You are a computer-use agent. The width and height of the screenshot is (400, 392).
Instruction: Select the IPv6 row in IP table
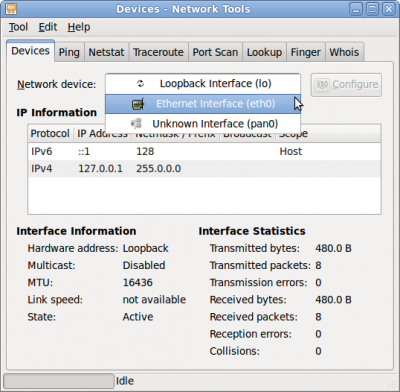(x=204, y=152)
